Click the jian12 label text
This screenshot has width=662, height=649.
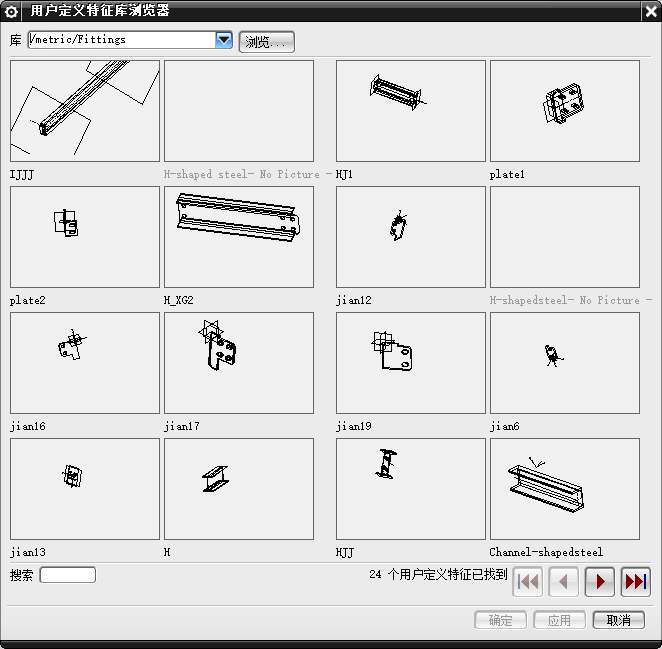pos(354,300)
